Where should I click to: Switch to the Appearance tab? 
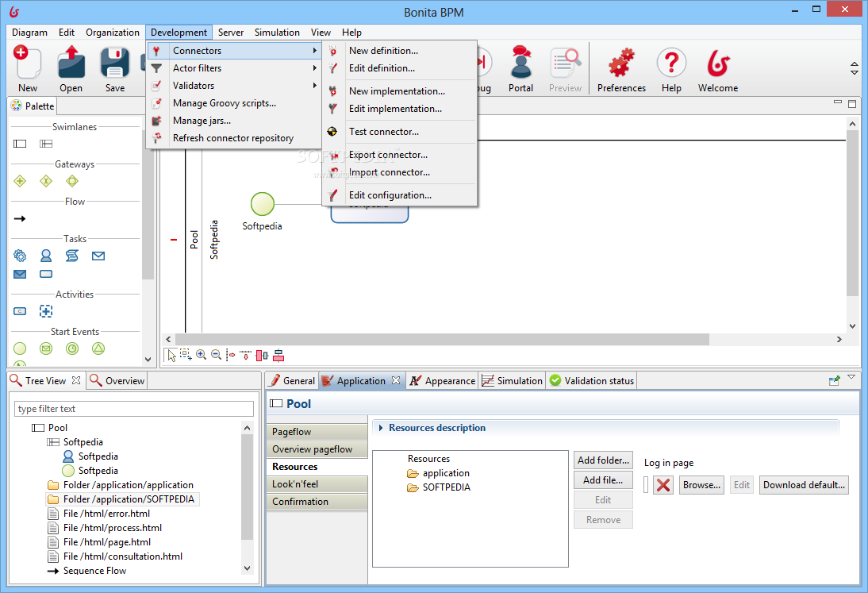coord(442,381)
